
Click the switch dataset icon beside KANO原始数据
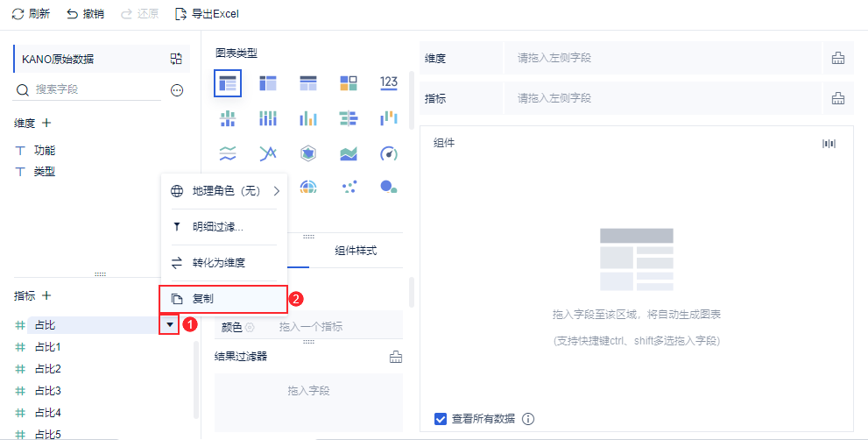pos(176,59)
